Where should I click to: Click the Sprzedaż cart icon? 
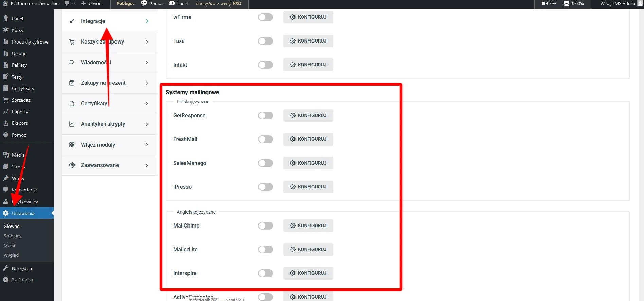[6, 100]
